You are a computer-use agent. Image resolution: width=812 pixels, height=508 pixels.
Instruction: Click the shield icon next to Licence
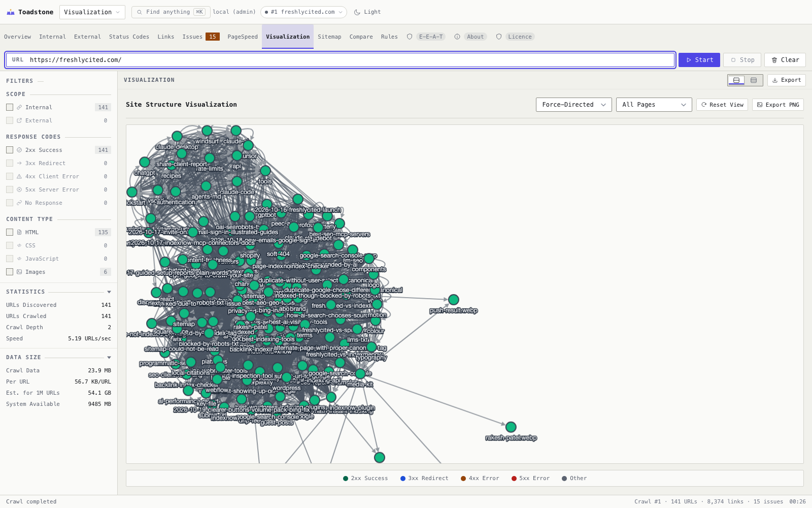click(499, 37)
